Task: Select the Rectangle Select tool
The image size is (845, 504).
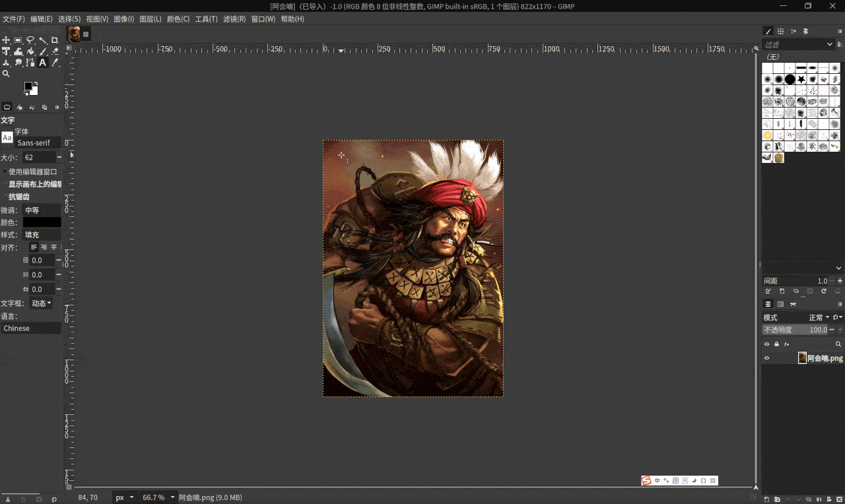Action: click(18, 40)
